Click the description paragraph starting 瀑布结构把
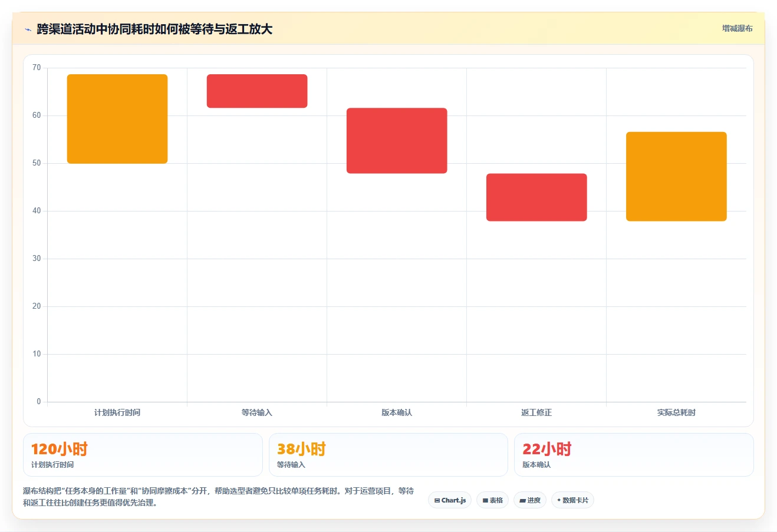 [x=219, y=497]
